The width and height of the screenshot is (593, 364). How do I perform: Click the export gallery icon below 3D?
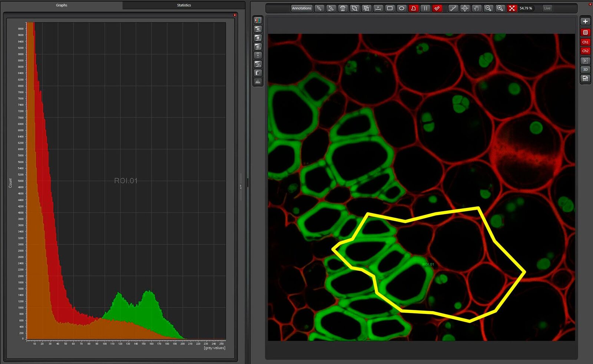tap(585, 79)
